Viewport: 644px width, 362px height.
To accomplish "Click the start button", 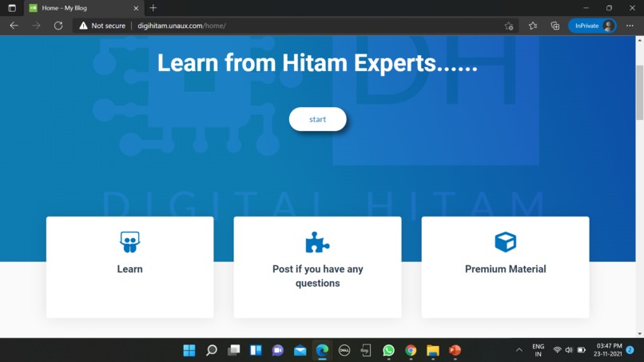I will [x=317, y=119].
